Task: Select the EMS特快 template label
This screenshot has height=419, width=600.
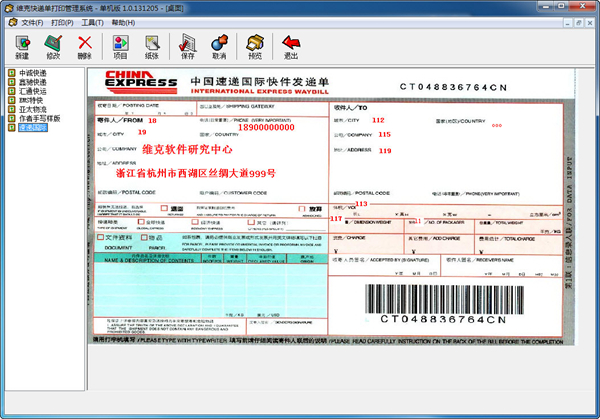Action: (31, 100)
